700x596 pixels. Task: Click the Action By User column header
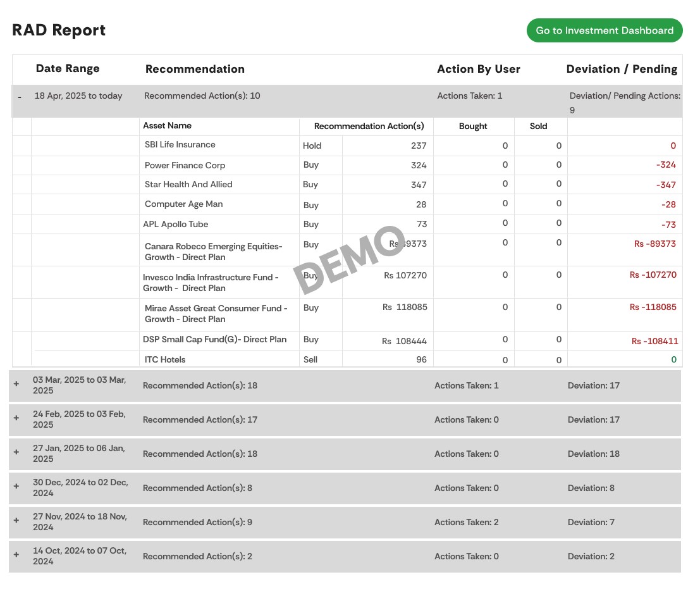click(478, 70)
